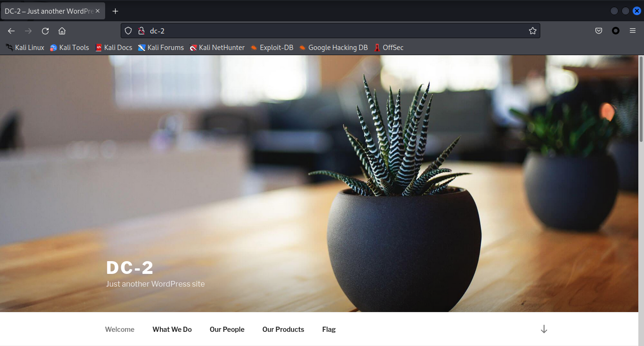
Task: Open the Our People page
Action: [227, 330]
